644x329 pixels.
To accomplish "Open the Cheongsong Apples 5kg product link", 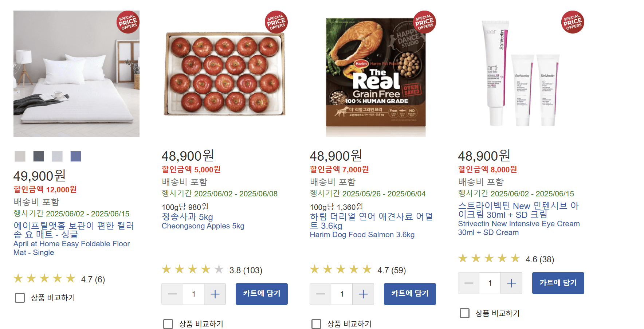I will pos(203,226).
